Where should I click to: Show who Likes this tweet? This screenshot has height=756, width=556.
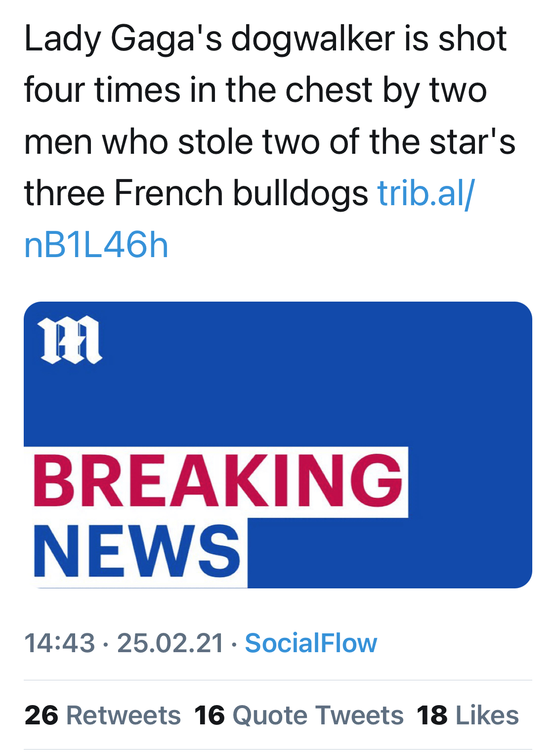point(487,715)
